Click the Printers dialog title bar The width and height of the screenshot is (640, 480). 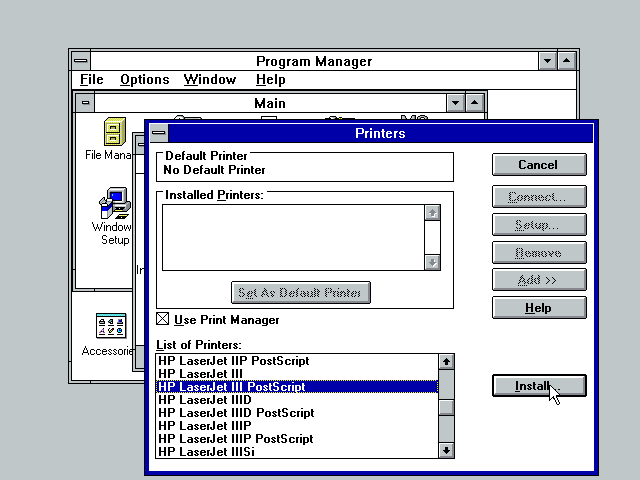click(x=380, y=133)
